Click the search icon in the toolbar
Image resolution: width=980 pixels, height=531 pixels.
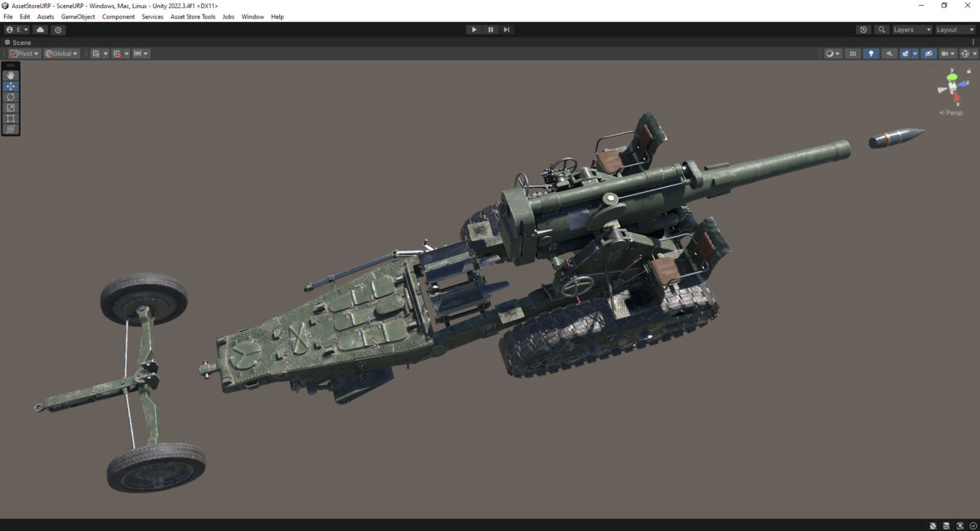(x=880, y=29)
